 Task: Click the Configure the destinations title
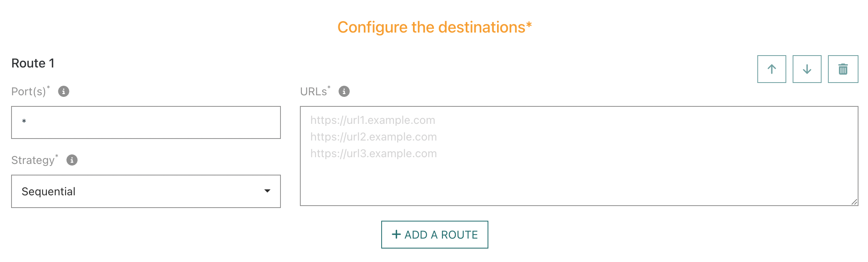coord(434,27)
